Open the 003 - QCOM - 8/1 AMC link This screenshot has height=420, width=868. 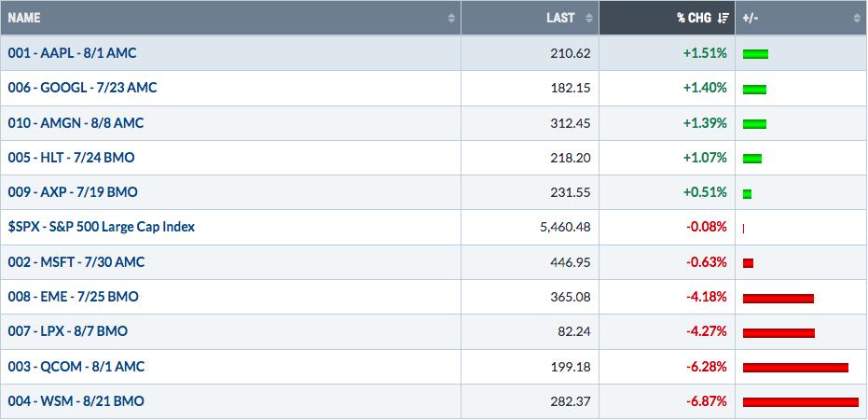[x=76, y=367]
